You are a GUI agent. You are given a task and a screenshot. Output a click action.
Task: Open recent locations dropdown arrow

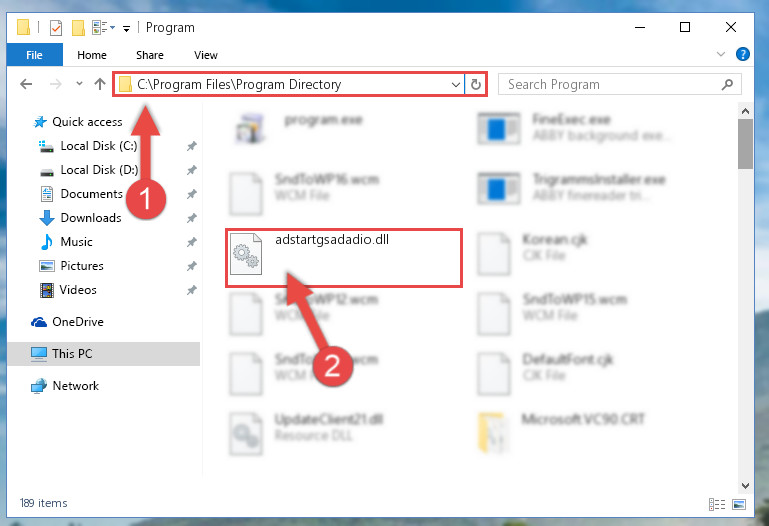79,84
